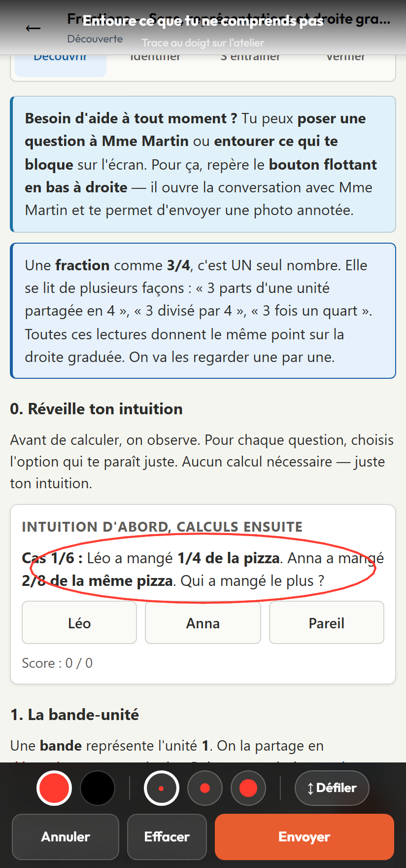This screenshot has height=868, width=406.
Task: Tap the back arrow icon
Action: point(33,29)
